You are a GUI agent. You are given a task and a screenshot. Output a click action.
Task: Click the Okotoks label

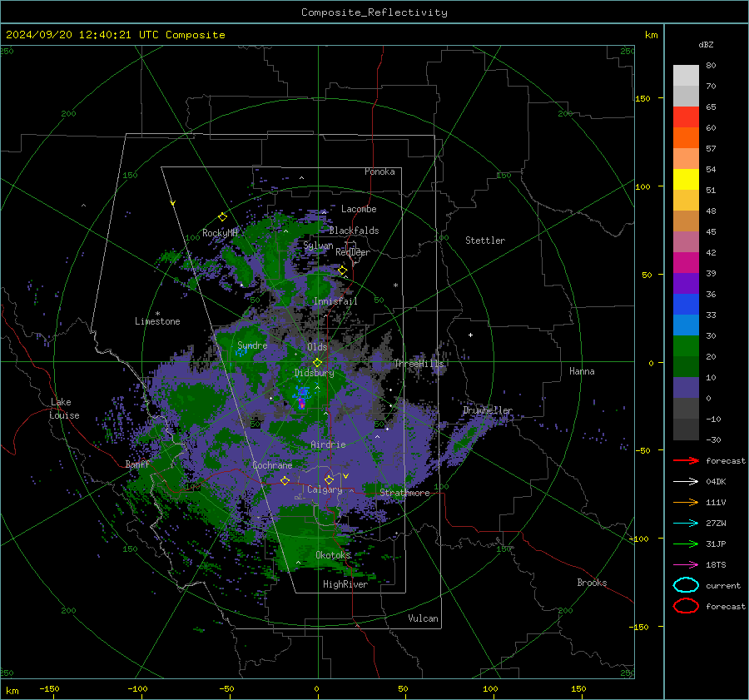pos(333,554)
